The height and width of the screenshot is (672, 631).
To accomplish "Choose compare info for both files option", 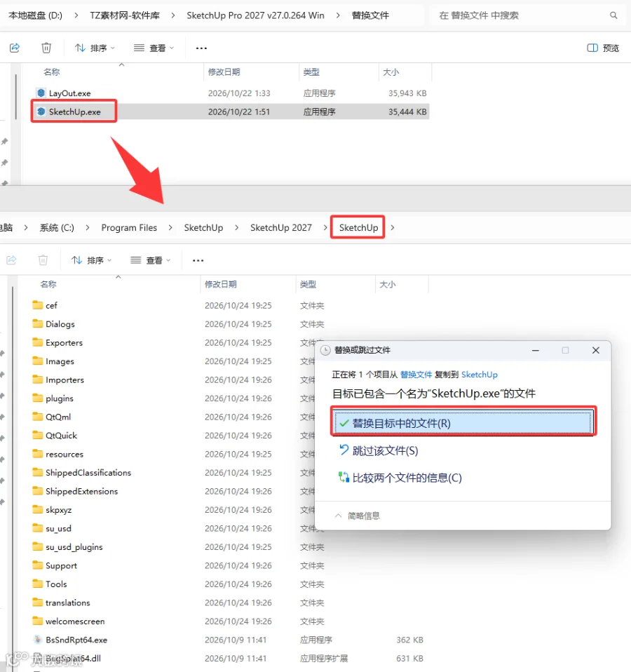I will coord(400,478).
